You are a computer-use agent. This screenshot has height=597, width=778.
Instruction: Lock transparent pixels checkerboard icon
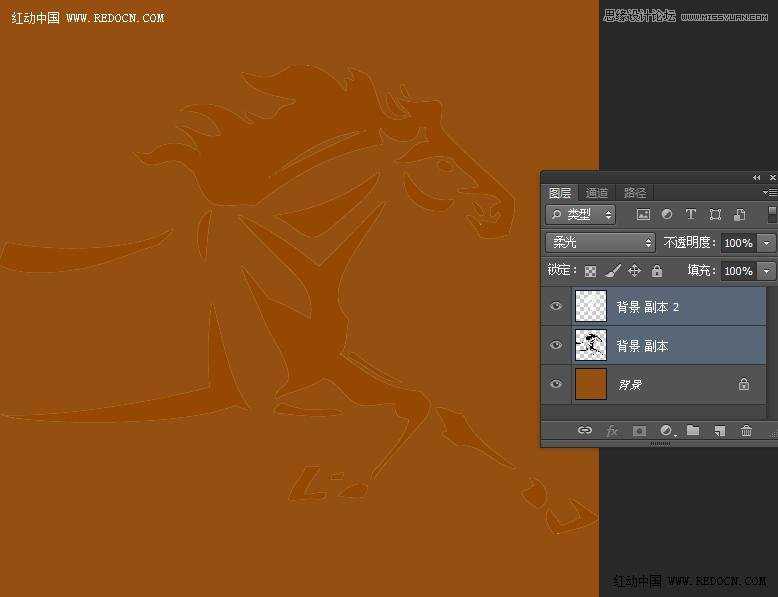click(590, 271)
